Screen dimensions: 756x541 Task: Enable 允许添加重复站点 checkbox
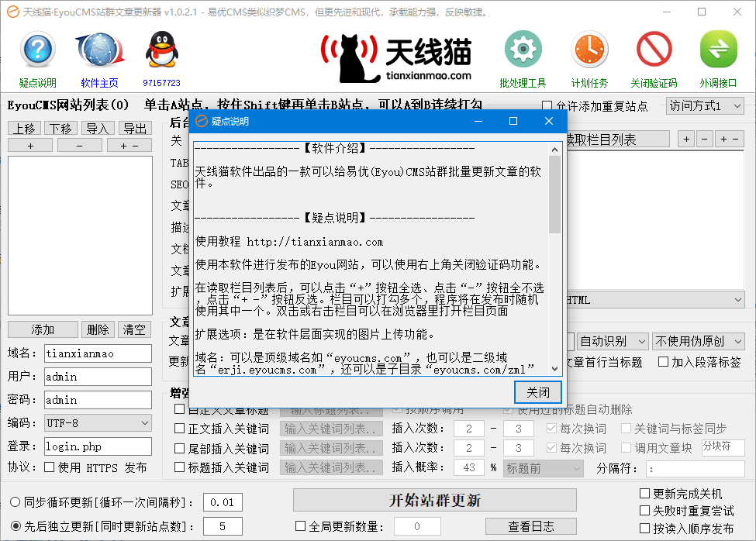(547, 106)
